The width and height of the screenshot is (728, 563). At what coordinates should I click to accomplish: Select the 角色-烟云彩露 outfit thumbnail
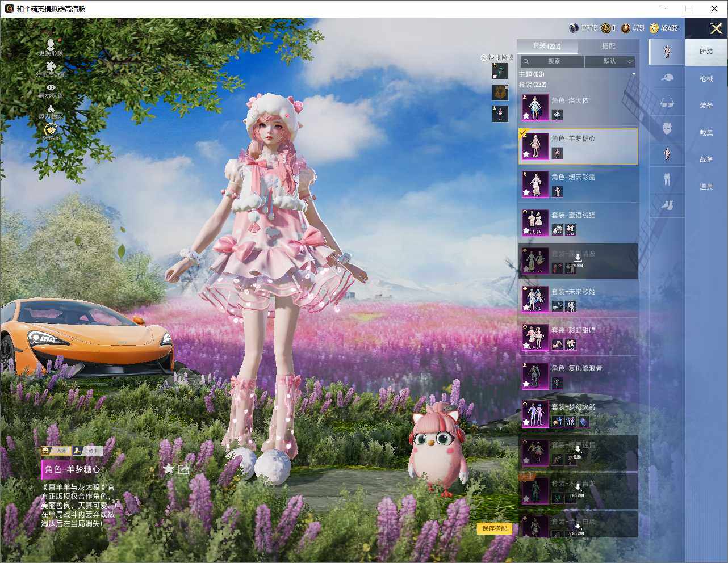(x=535, y=184)
